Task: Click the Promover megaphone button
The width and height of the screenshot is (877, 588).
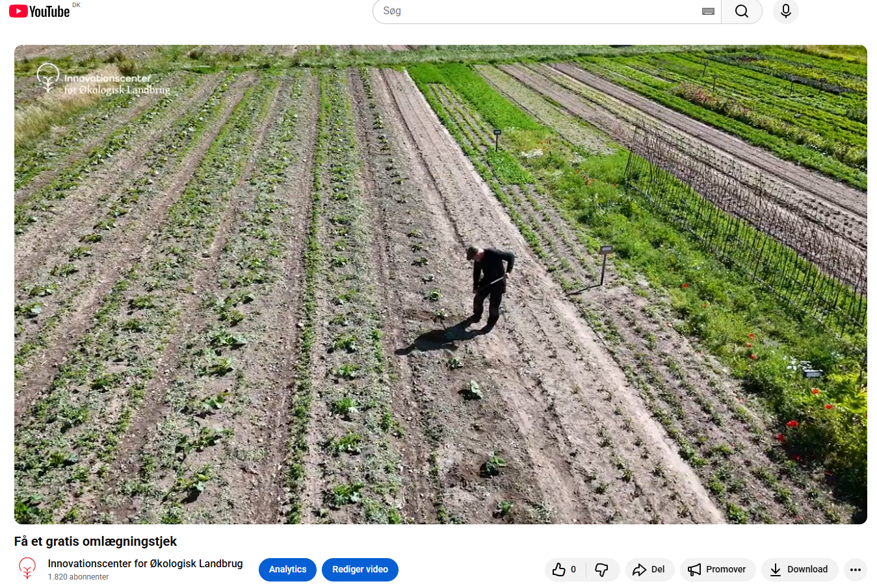Action: click(x=717, y=570)
